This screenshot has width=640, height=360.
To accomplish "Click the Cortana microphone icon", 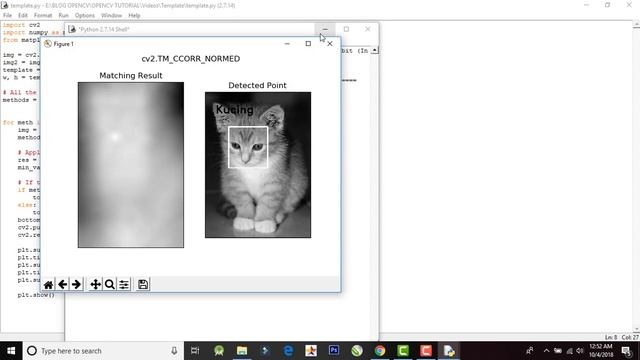I will tap(174, 351).
